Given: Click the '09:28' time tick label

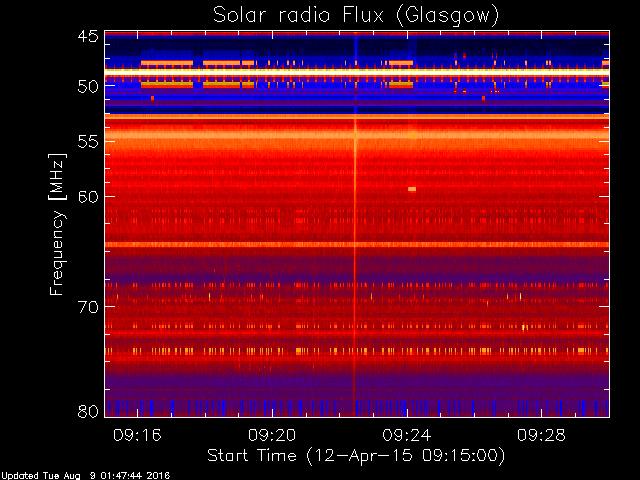Looking at the screenshot, I should coord(541,435).
